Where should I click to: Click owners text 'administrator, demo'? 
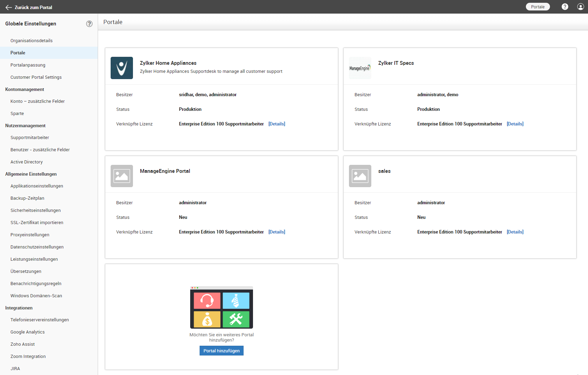point(438,95)
